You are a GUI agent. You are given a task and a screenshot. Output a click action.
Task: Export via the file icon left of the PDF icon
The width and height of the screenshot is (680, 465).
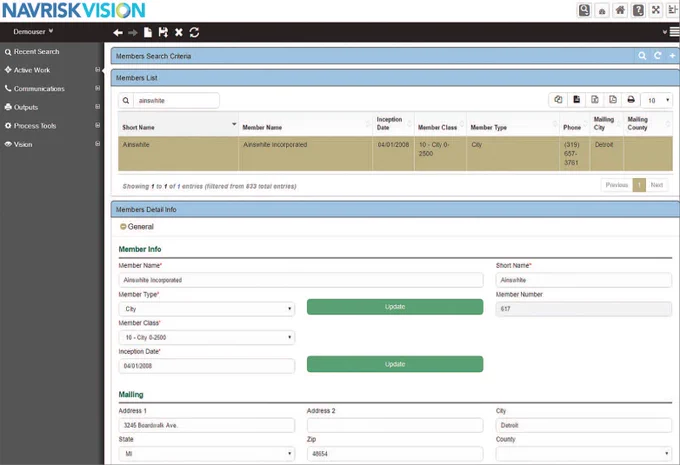[x=595, y=100]
